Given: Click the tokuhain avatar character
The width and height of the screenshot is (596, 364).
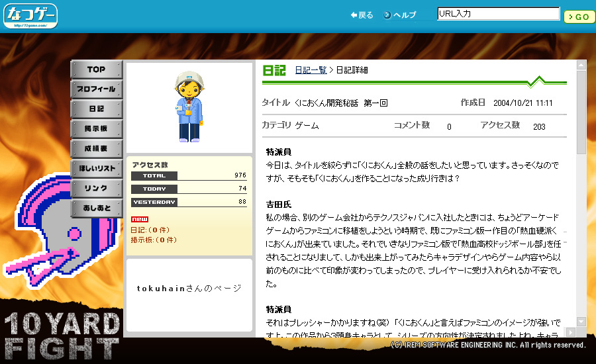Looking at the screenshot, I should [x=189, y=107].
